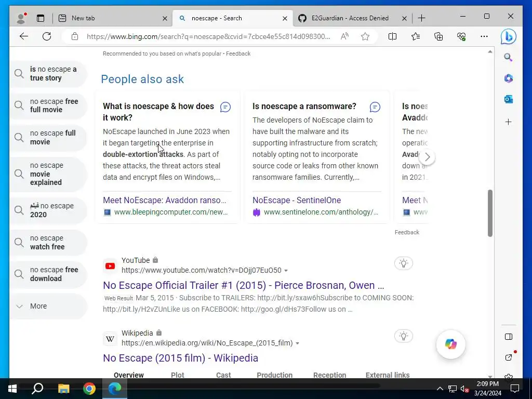Search 'no escape free full movie'
Viewport: 532px width, 399px height.
[x=48, y=105]
